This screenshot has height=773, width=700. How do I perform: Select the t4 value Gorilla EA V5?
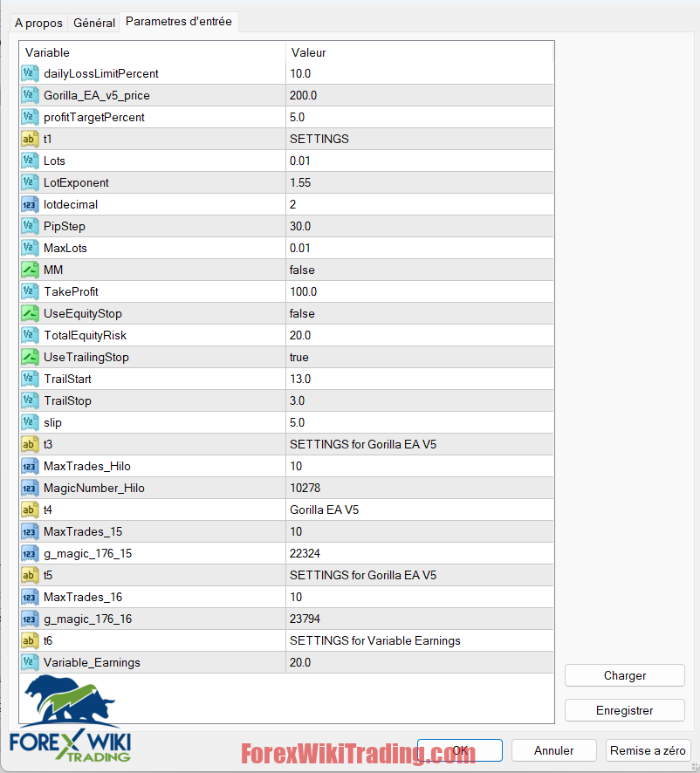click(x=324, y=510)
